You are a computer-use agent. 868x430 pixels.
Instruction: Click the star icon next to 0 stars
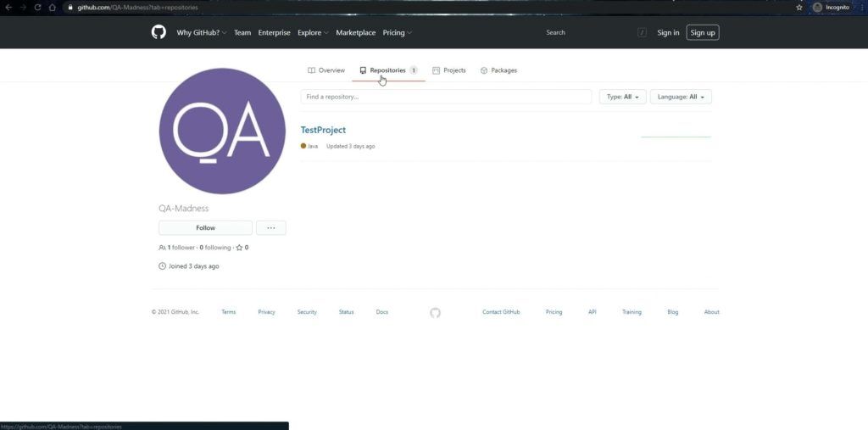coord(239,248)
